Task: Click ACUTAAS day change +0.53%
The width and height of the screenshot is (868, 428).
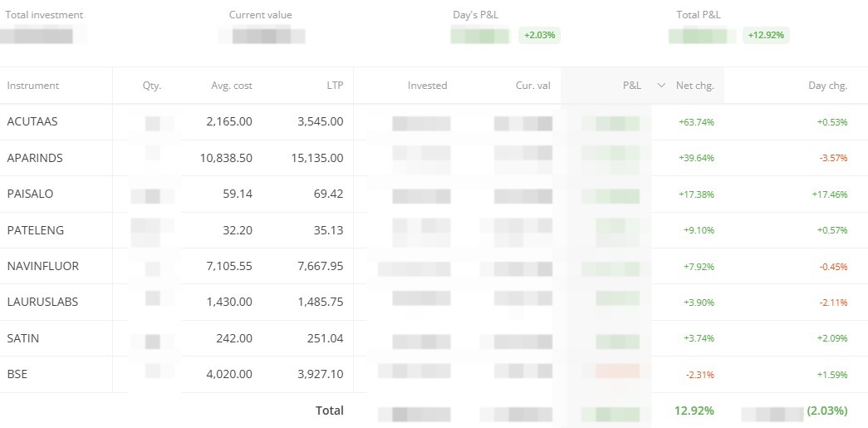Action: coord(832,122)
